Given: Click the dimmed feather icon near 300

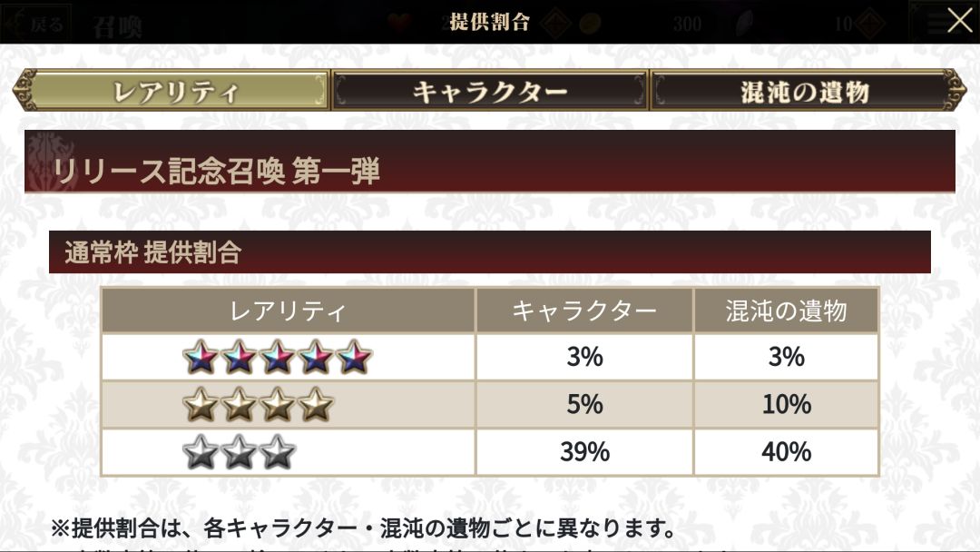Looking at the screenshot, I should point(744,23).
